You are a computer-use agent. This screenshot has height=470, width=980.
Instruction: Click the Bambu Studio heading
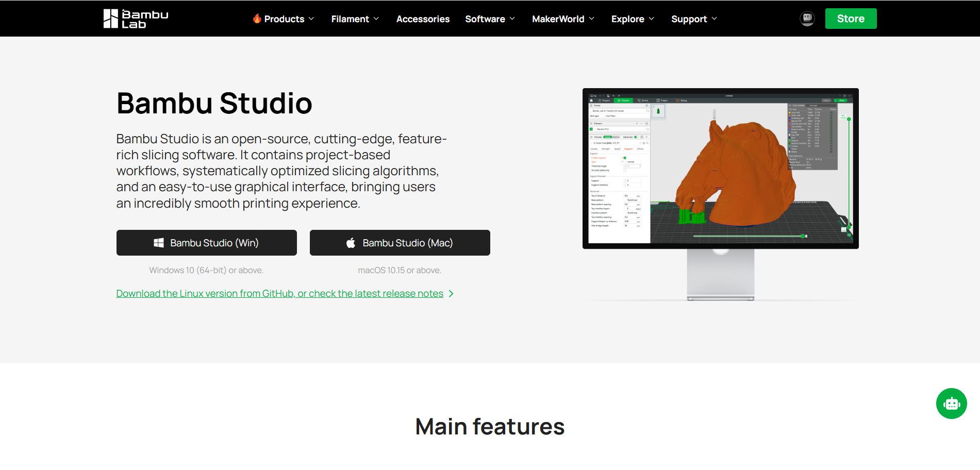[x=214, y=103]
